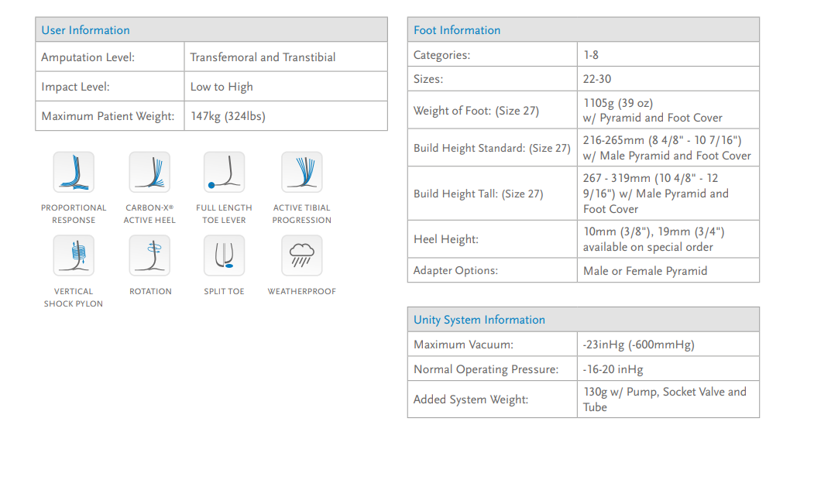Click the Proportional Response foot icon

74,173
